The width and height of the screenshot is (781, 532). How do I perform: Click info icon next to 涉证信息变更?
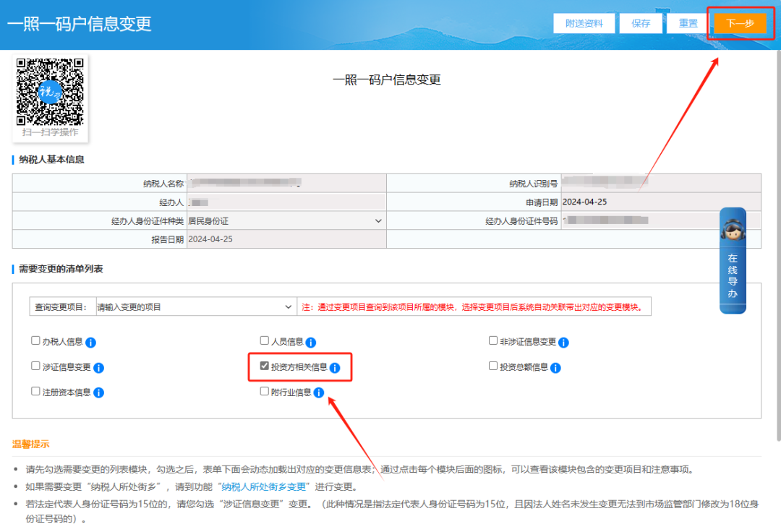(x=99, y=368)
